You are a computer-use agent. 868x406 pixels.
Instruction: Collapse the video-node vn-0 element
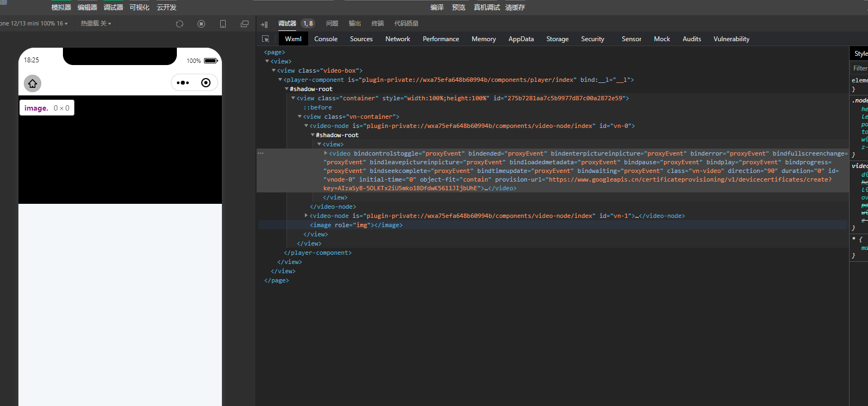[306, 126]
